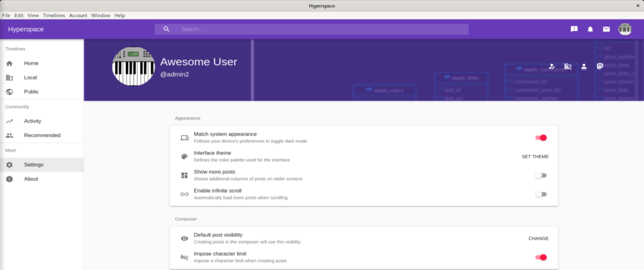Click the Search input field
644x270 pixels.
[x=321, y=29]
